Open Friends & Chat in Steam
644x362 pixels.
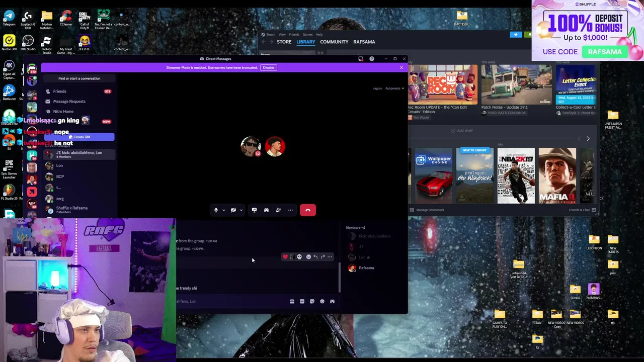[x=582, y=210]
